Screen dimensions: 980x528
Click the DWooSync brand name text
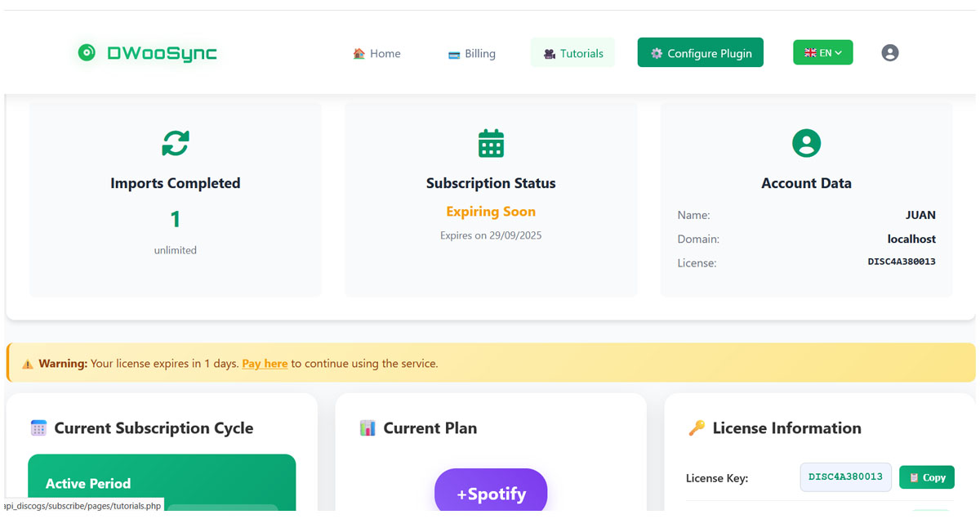pyautogui.click(x=162, y=53)
